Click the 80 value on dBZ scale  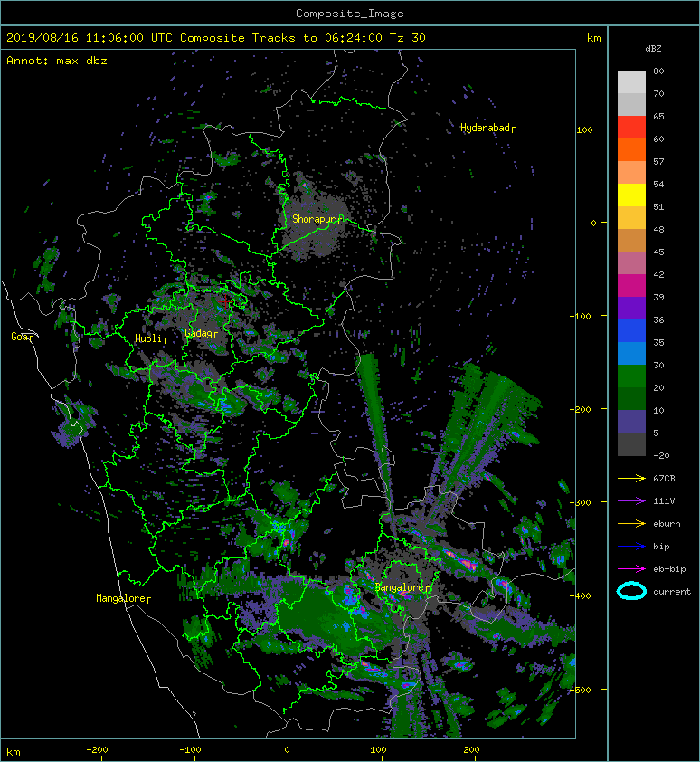[x=658, y=71]
